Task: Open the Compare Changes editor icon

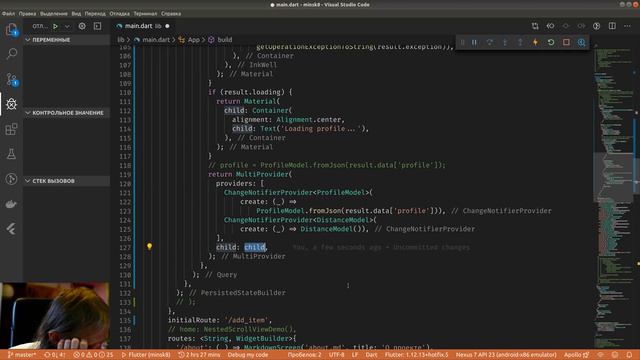Action: tap(535, 26)
